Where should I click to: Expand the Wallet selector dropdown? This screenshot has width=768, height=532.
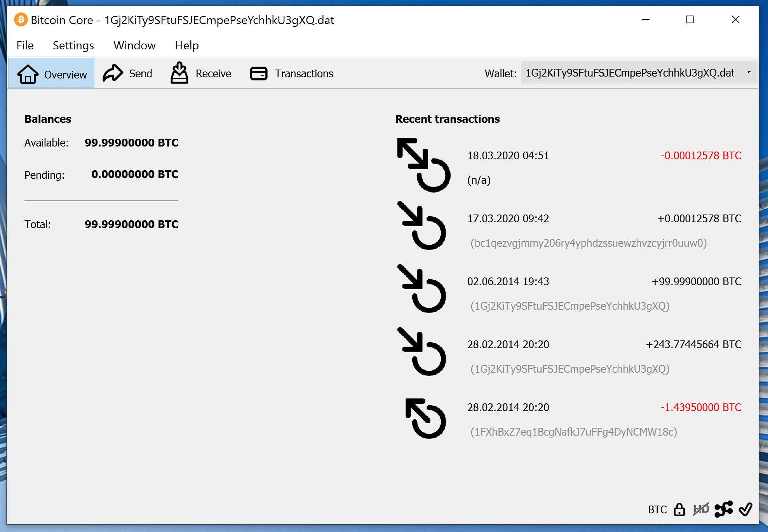coord(639,73)
